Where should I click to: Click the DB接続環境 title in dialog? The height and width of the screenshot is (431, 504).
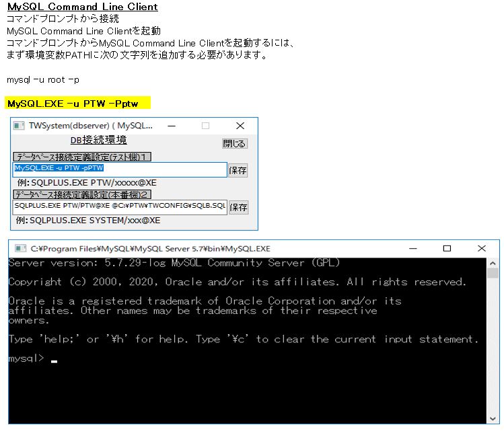coord(99,140)
